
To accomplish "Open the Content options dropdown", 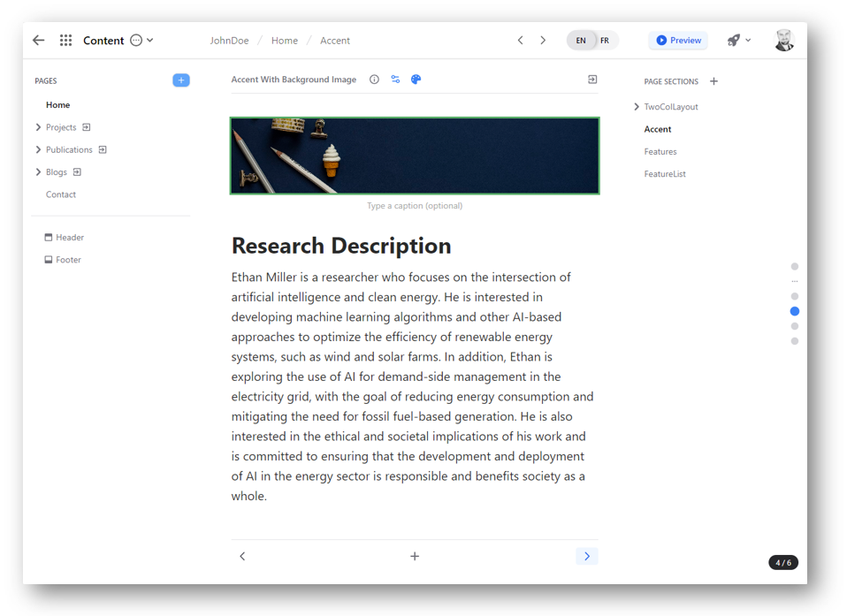I will tap(141, 41).
